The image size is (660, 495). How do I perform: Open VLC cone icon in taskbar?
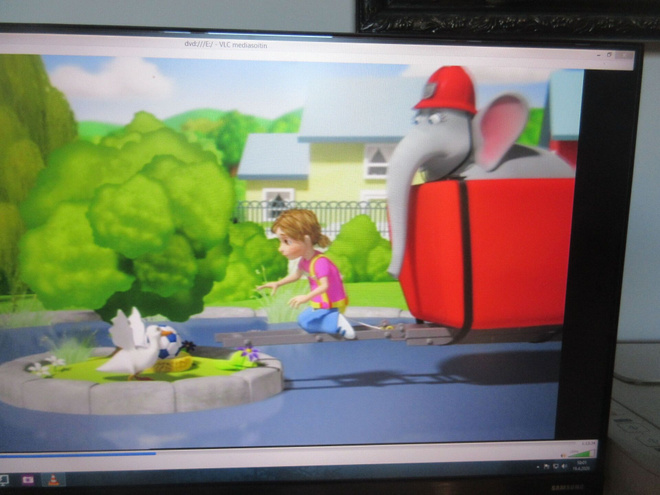53,481
